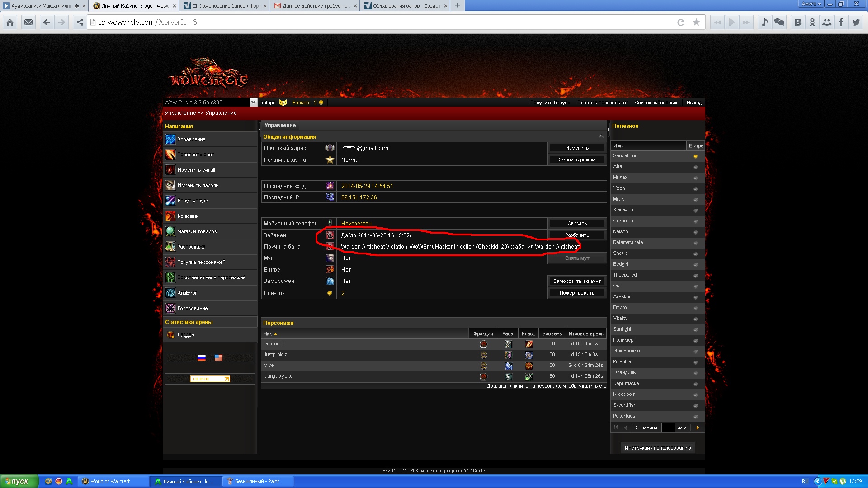Click the Сменить режим button
This screenshot has height=488, width=868.
[x=577, y=160]
